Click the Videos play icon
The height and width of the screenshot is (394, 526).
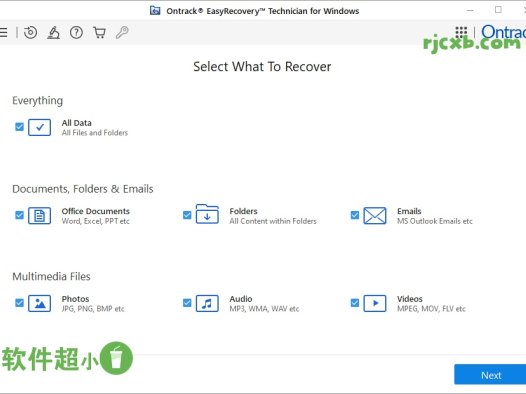(x=375, y=303)
